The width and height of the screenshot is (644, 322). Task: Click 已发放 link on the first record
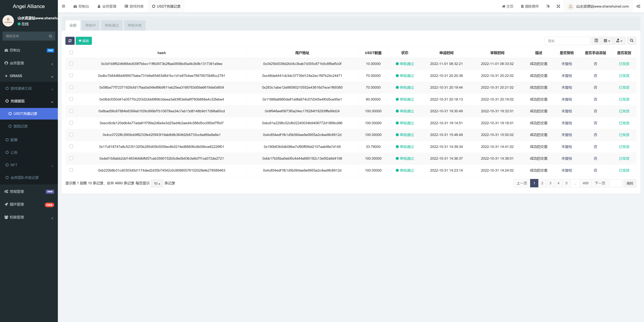pos(624,64)
